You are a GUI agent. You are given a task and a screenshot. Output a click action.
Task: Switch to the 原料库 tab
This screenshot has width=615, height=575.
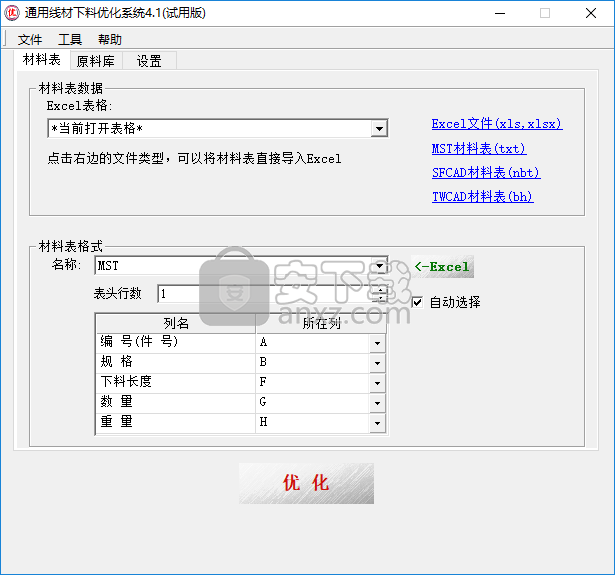(96, 61)
